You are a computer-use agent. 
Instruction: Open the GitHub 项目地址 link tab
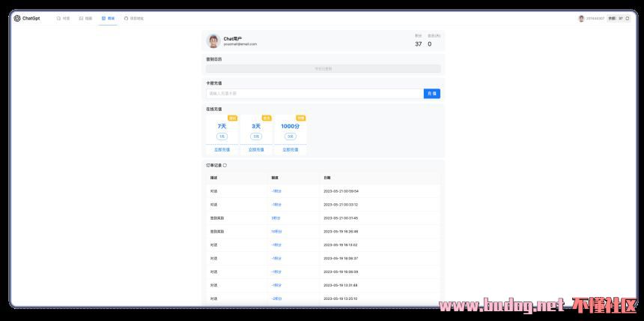[134, 19]
